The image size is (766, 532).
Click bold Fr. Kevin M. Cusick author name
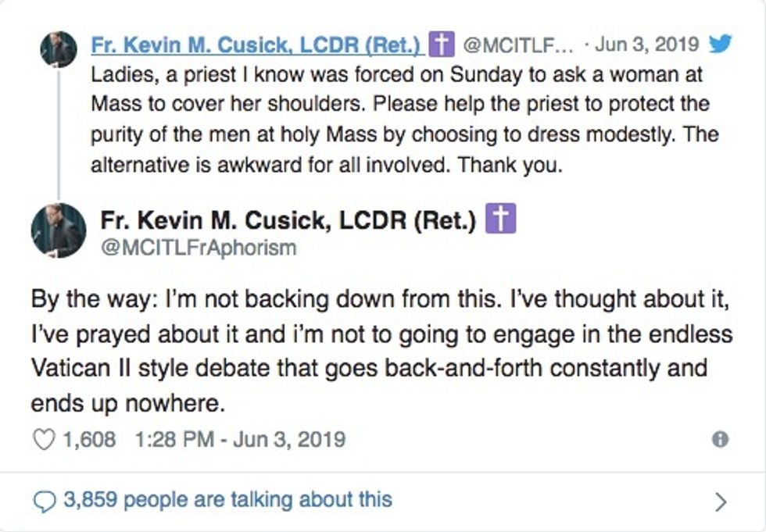pos(288,223)
